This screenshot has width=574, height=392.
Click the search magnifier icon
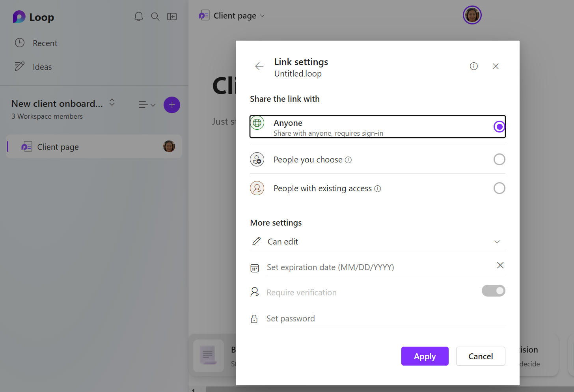pos(155,17)
